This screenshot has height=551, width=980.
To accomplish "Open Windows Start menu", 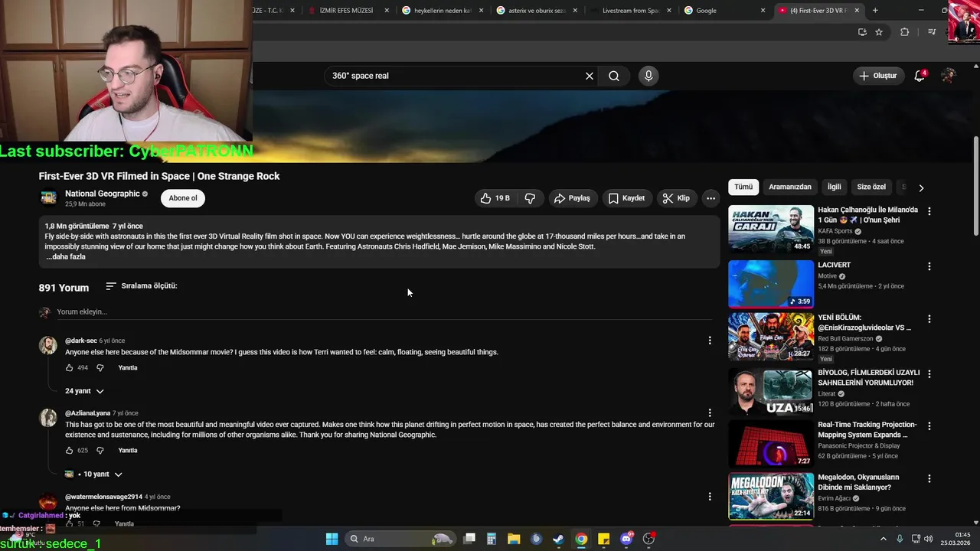I will [332, 539].
